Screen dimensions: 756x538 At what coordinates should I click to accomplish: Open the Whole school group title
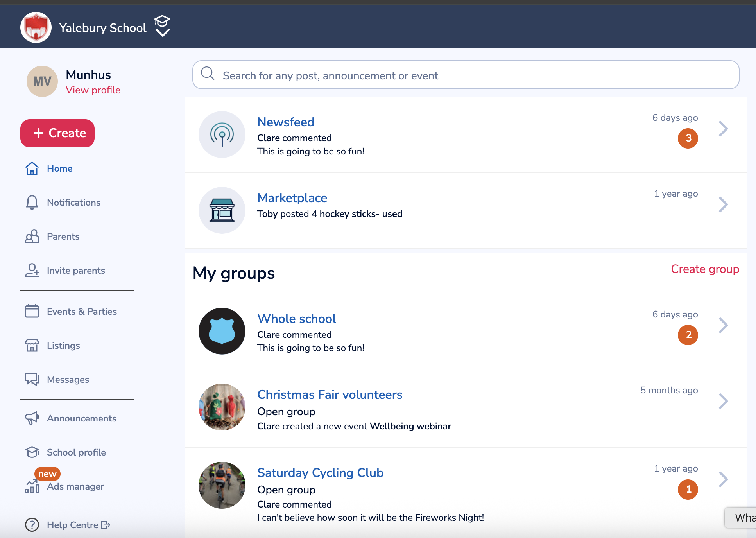click(297, 319)
